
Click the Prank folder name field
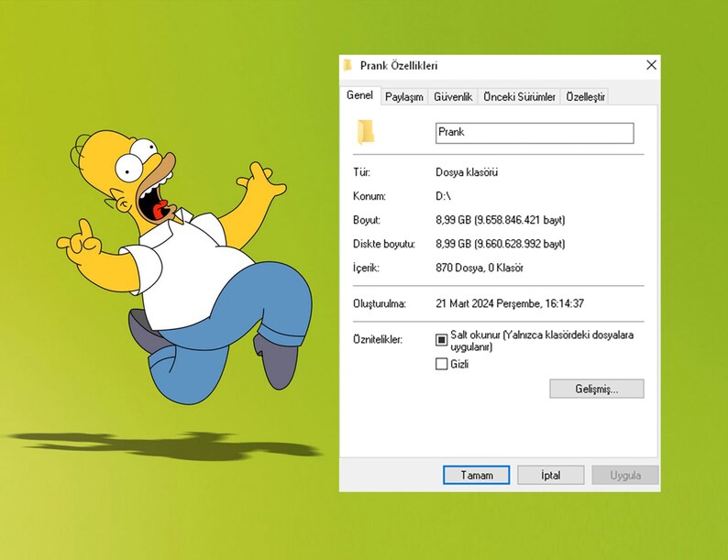pyautogui.click(x=535, y=133)
